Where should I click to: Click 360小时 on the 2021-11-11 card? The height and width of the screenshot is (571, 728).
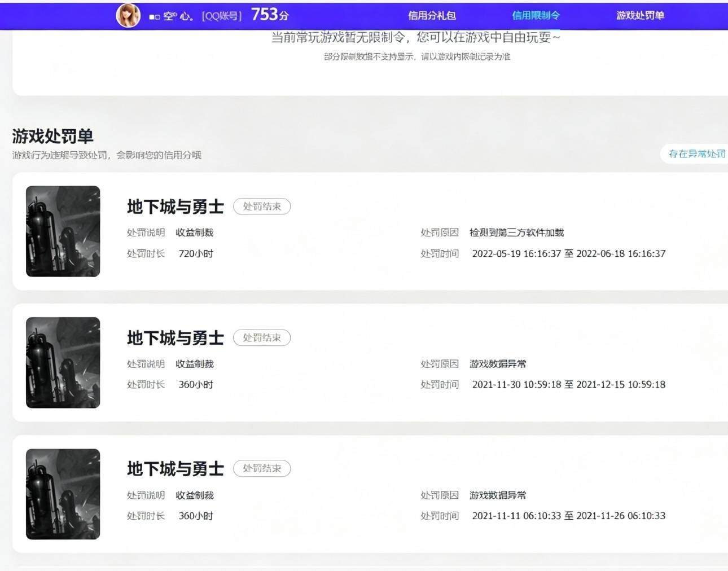pos(196,516)
